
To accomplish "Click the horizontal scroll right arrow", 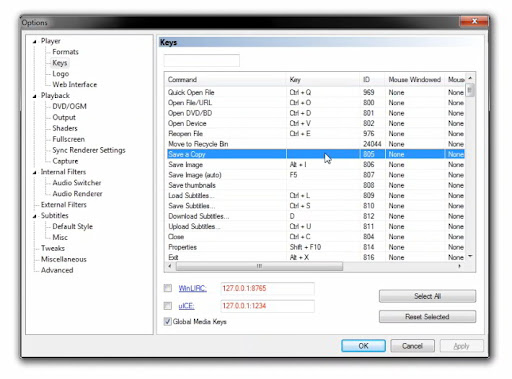I will [x=460, y=266].
